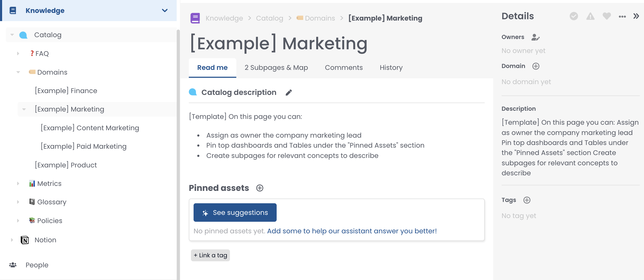Collapse the Domains tree node
644x280 pixels.
[x=18, y=72]
